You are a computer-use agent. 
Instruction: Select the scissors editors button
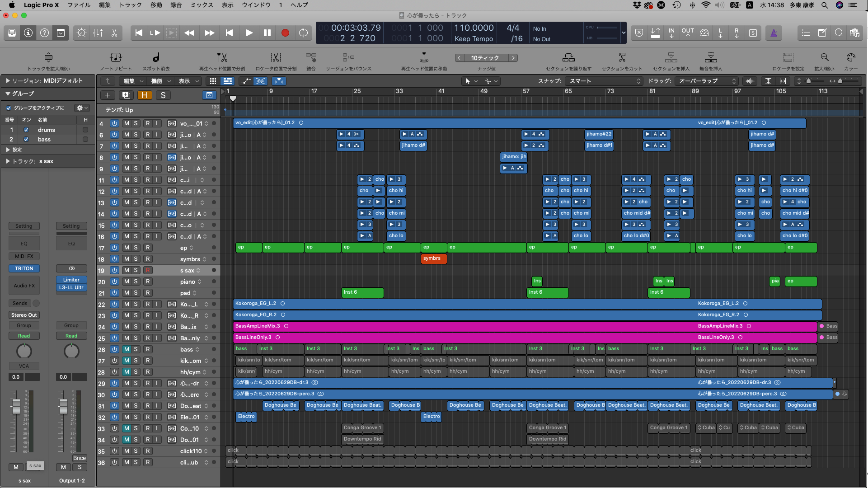(x=114, y=33)
